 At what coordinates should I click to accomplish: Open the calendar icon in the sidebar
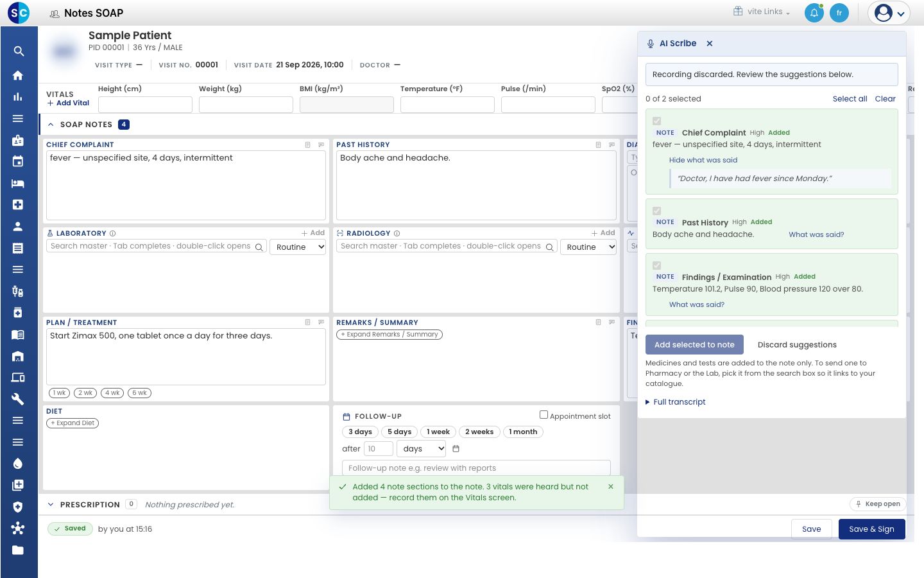pos(18,161)
